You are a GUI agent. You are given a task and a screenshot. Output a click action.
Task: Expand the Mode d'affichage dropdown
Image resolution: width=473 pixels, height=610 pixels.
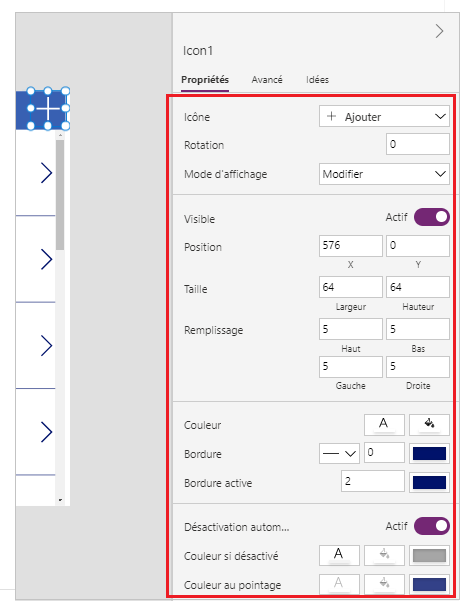coord(384,174)
